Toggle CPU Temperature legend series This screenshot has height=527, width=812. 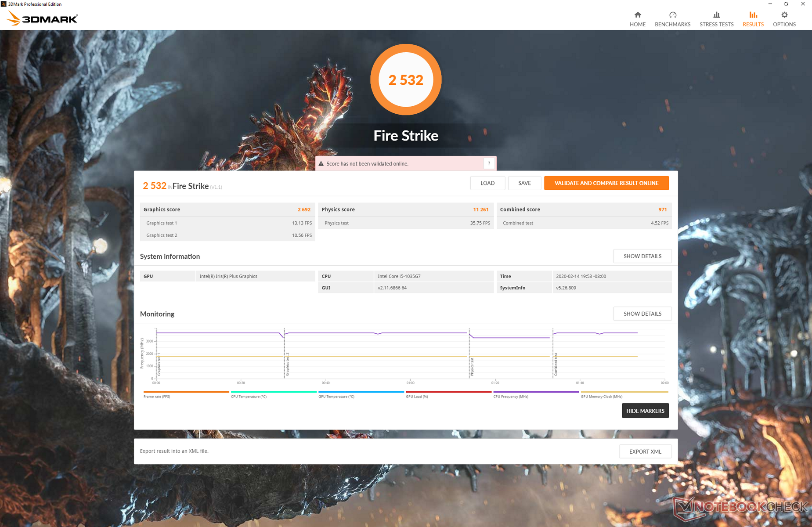274,394
